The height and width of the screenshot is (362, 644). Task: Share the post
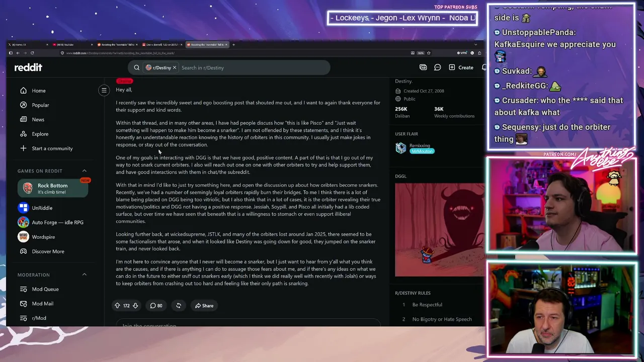click(204, 306)
